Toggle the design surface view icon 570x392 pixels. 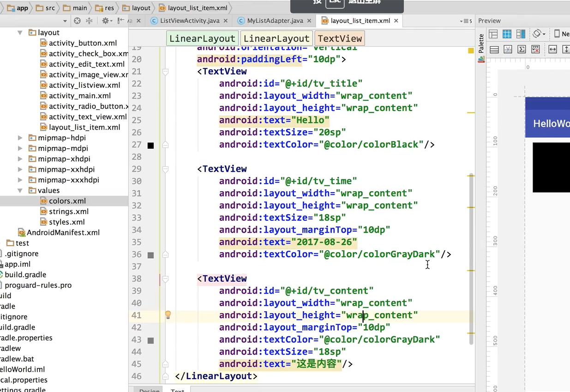[x=493, y=34]
